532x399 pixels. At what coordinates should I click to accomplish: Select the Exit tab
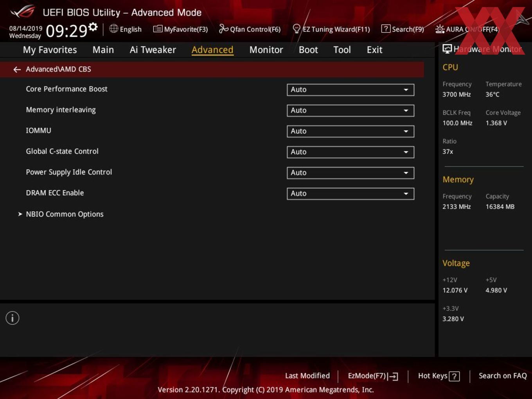[x=374, y=50]
